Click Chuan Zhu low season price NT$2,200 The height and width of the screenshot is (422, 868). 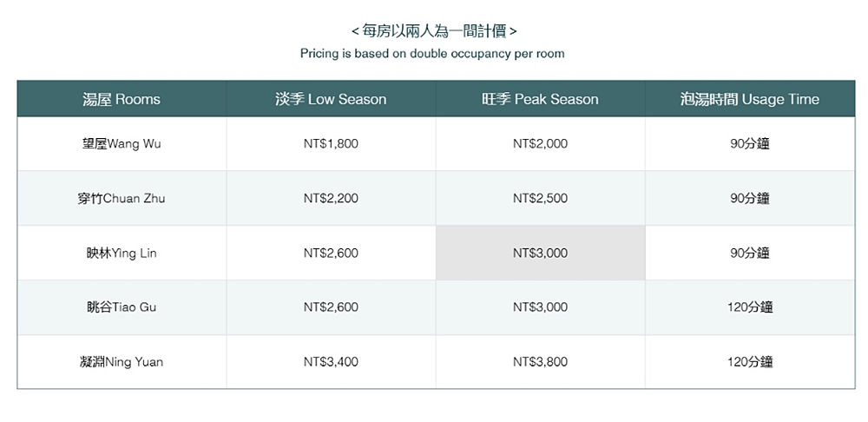(331, 198)
